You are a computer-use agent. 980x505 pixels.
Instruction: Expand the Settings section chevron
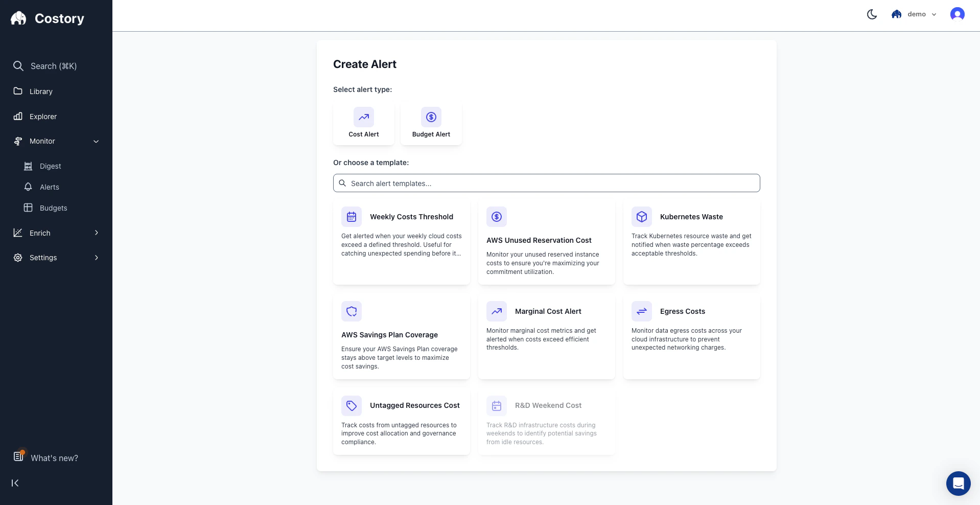tap(97, 258)
